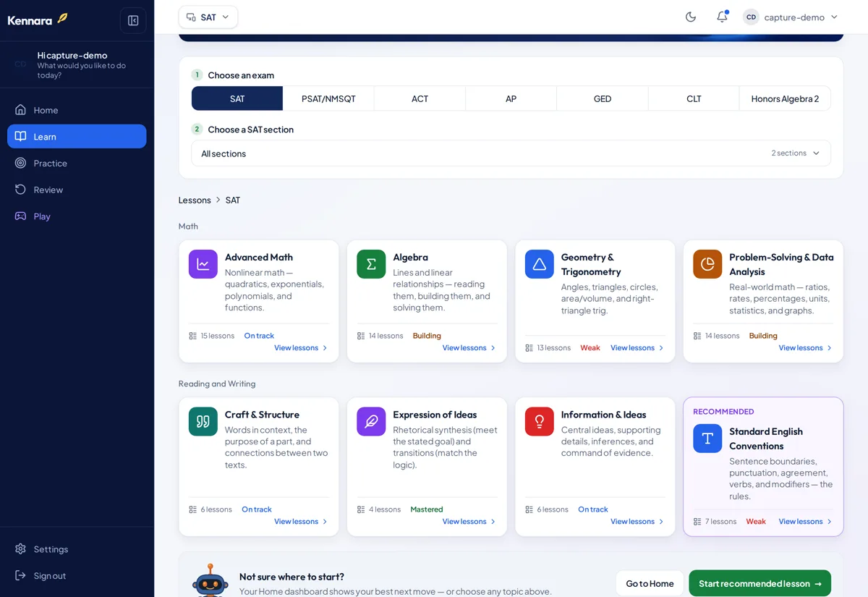Toggle dark mode moon icon
The image size is (868, 597).
tap(691, 17)
